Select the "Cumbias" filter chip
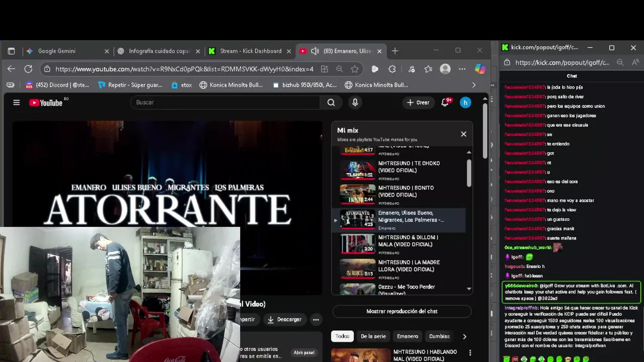Viewport: 644px width, 362px height. tap(439, 336)
